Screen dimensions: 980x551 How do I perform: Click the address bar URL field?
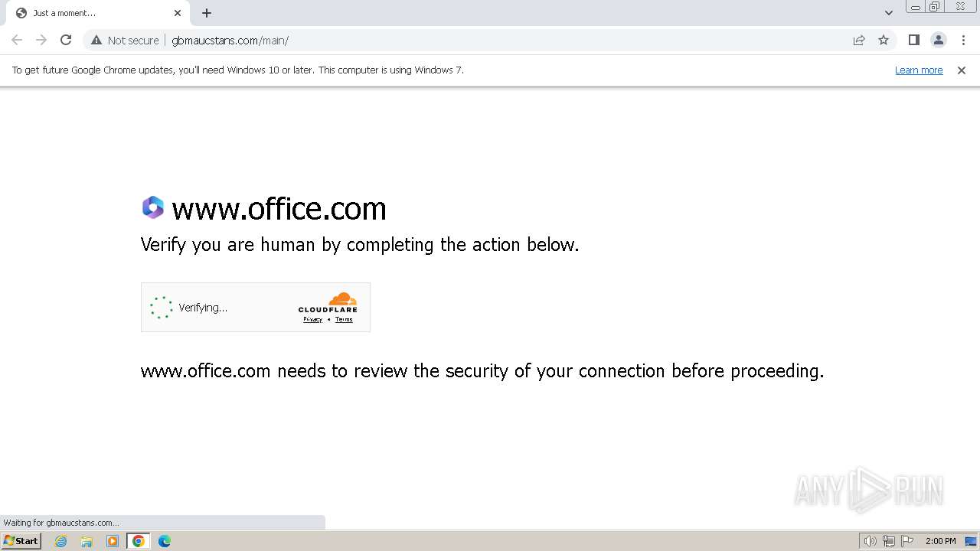point(459,40)
